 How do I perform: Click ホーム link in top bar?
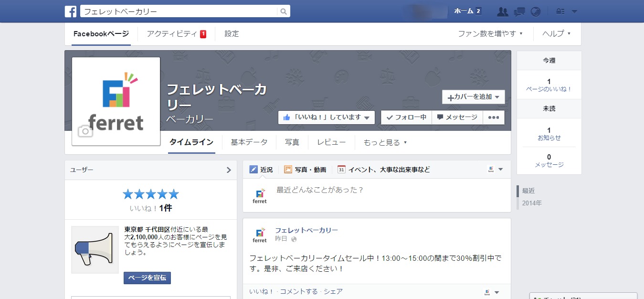coord(464,11)
